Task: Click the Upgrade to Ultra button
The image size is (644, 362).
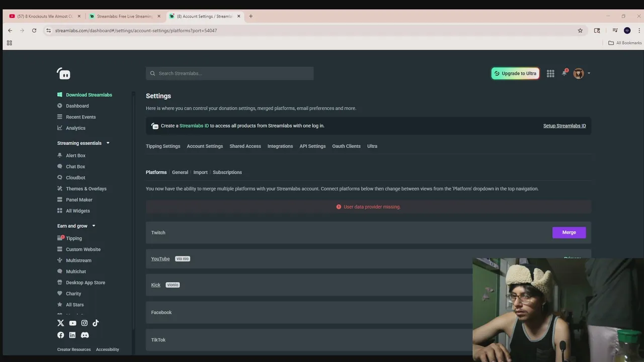Action: tap(515, 73)
